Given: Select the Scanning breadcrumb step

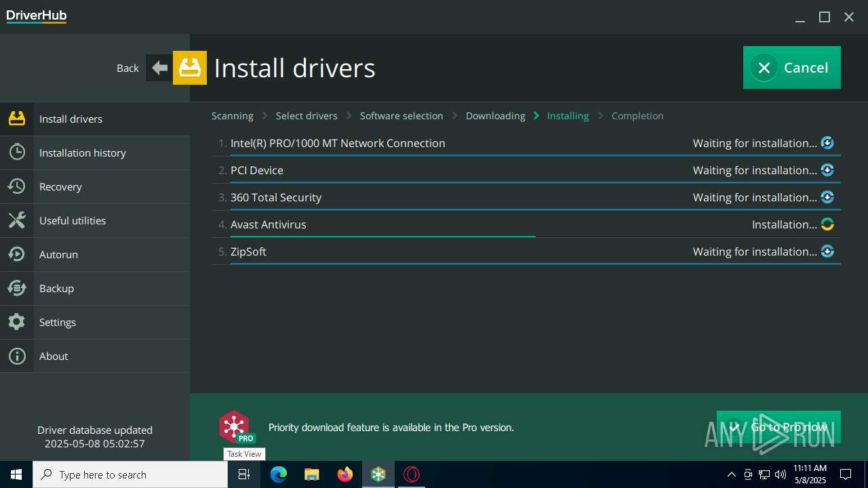Looking at the screenshot, I should [x=233, y=116].
